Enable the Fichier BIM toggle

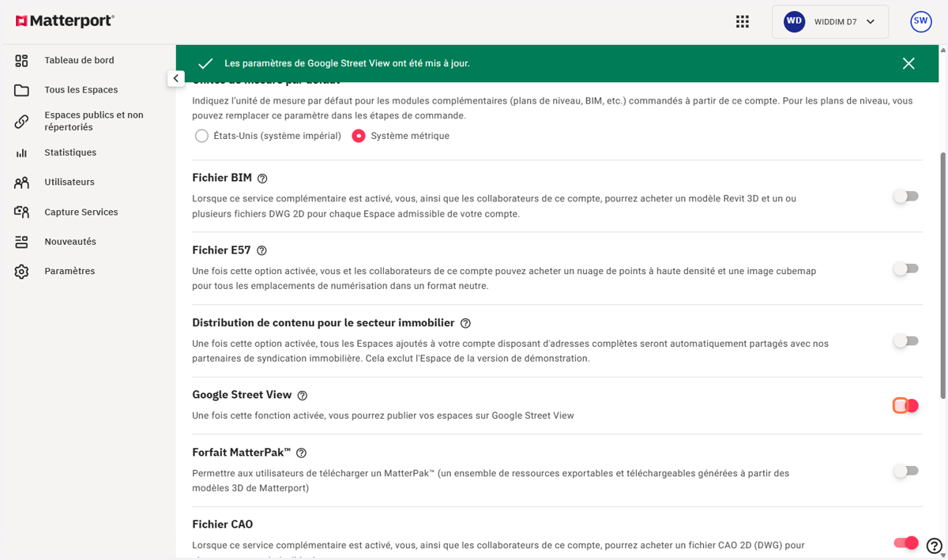point(905,197)
